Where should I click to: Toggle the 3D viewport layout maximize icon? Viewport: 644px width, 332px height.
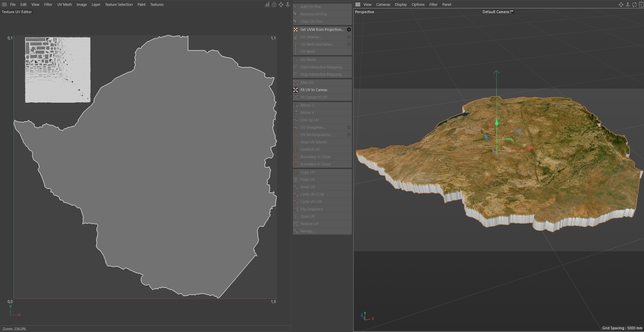[641, 4]
